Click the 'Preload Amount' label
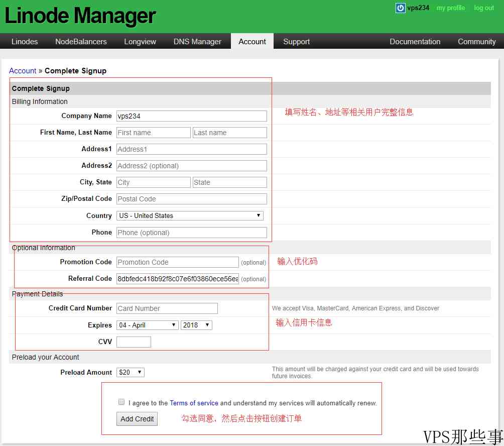The image size is (504, 446). click(x=86, y=372)
